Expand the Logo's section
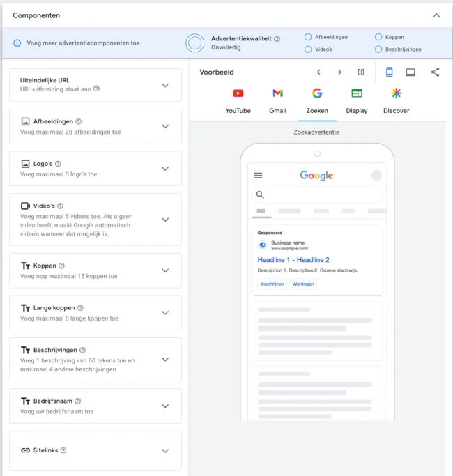The height and width of the screenshot is (476, 453). tap(165, 169)
